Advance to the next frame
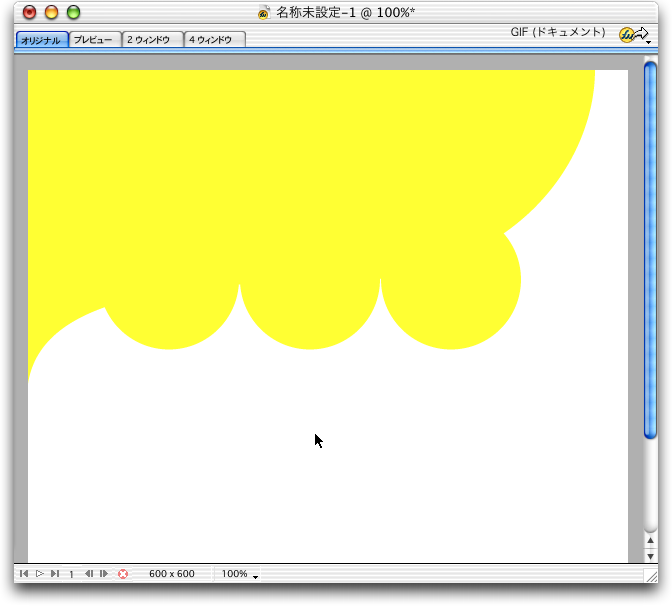Screen dimensions: 672x606 [104, 573]
